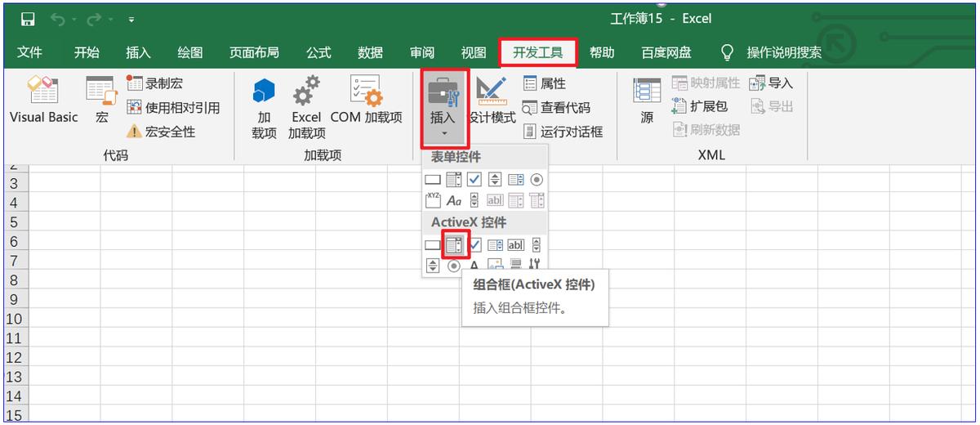This screenshot has height=425, width=980.
Task: Toggle 设计模式 design mode
Action: pos(492,101)
